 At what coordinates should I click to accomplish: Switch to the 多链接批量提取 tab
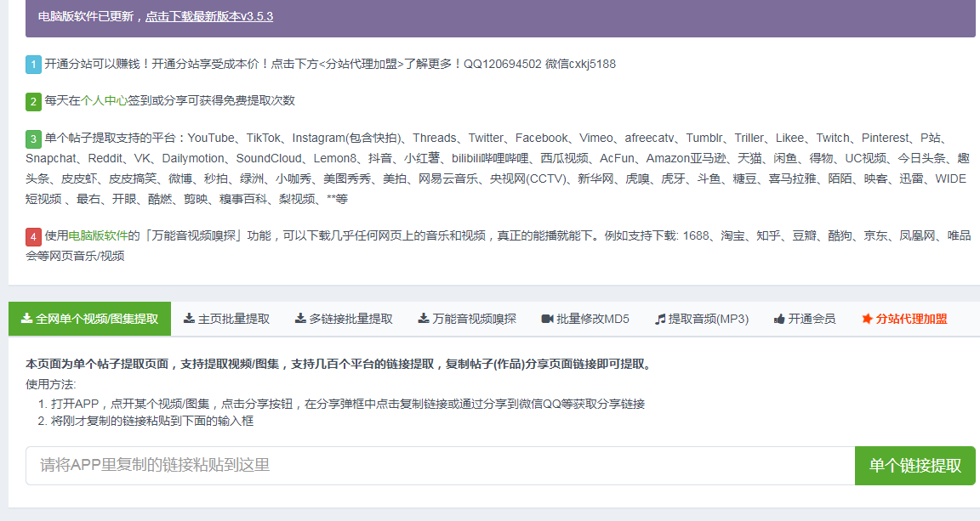pyautogui.click(x=344, y=319)
